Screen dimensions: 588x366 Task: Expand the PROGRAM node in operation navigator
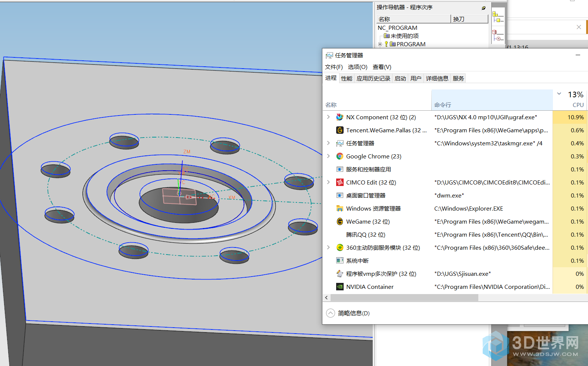(380, 44)
